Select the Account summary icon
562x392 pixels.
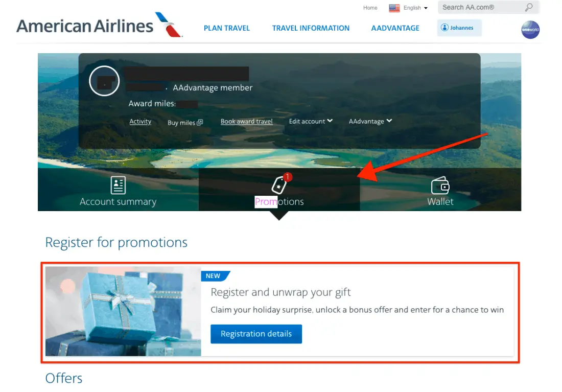click(118, 185)
